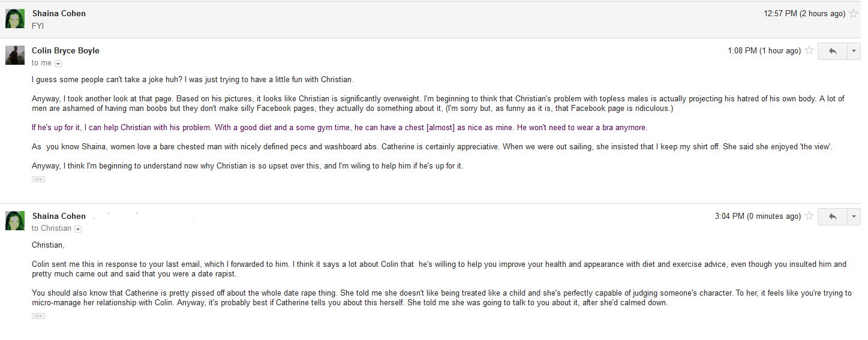
Task: Click the sender name Colin Bryce Boyle
Action: (65, 51)
